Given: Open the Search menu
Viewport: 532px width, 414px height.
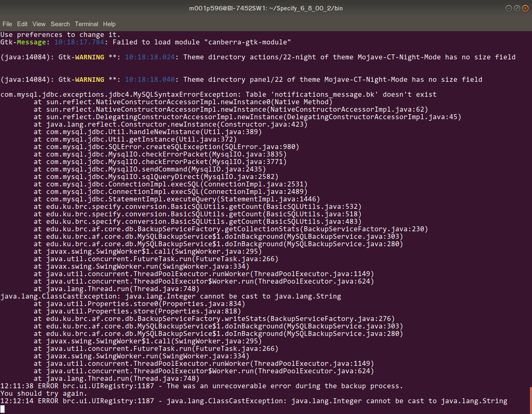Looking at the screenshot, I should pos(60,24).
